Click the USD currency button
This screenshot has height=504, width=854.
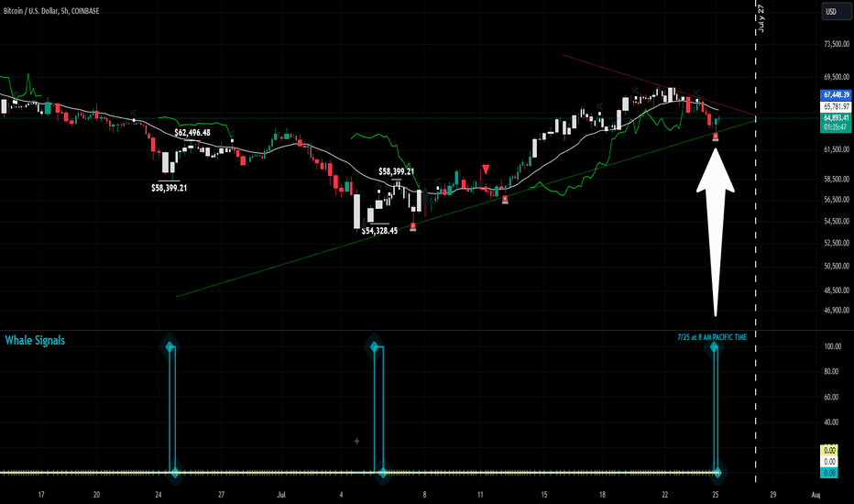[x=837, y=11]
